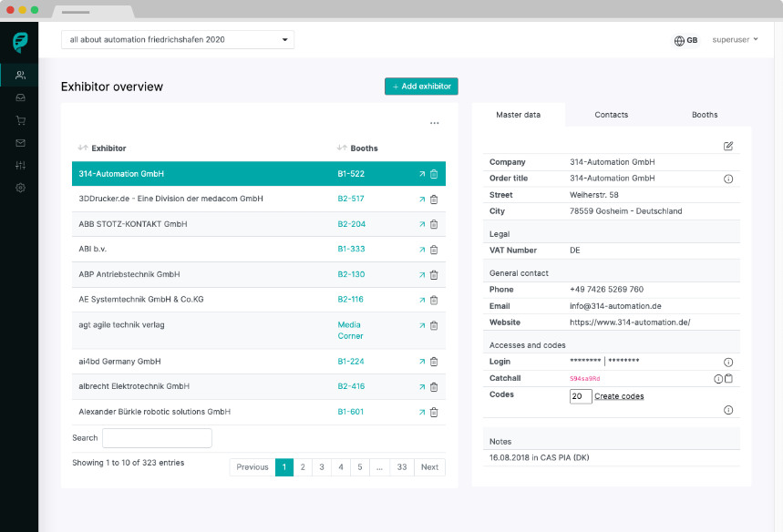Open the exhibitors (people) sidebar section
Screen dimensions: 783x532
20,75
